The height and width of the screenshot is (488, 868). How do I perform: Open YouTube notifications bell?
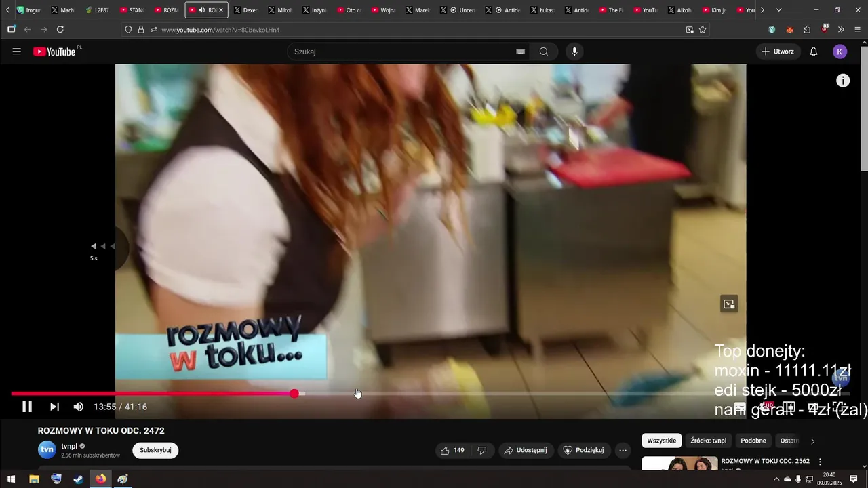pyautogui.click(x=814, y=52)
